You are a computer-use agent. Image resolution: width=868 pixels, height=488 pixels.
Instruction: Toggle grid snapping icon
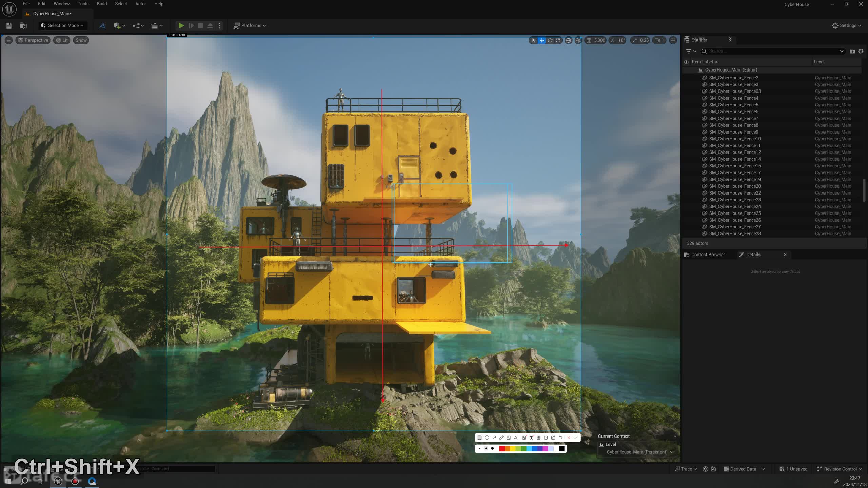click(x=589, y=40)
